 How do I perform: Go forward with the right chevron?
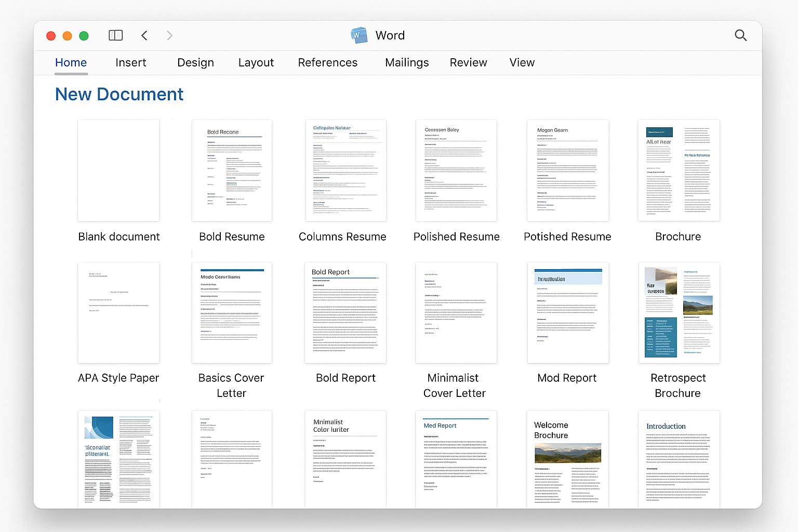pyautogui.click(x=169, y=35)
